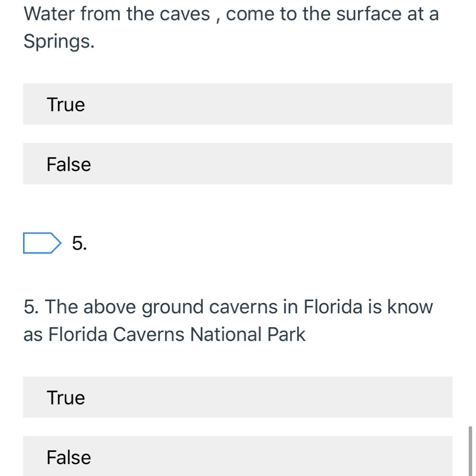The height and width of the screenshot is (476, 476).
Task: Answer False to question 5
Action: 237,457
